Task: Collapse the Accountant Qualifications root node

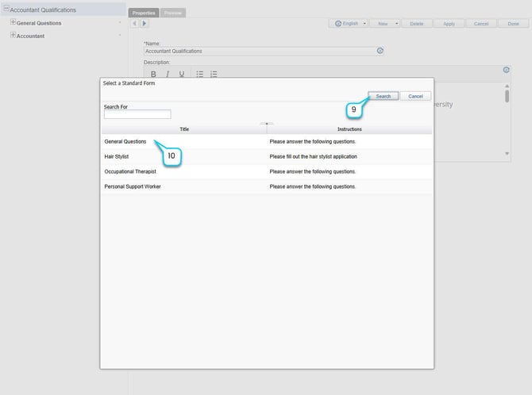Action: tap(6, 10)
